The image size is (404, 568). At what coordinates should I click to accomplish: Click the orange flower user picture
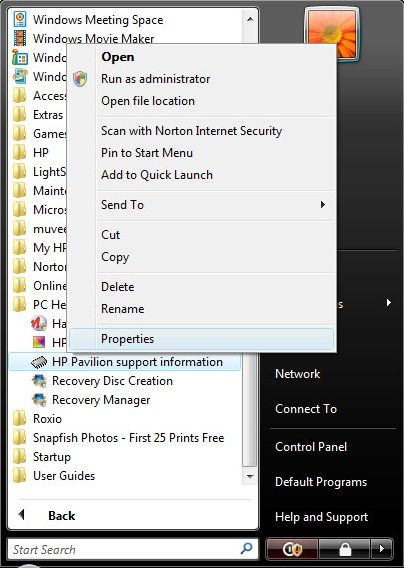point(332,34)
